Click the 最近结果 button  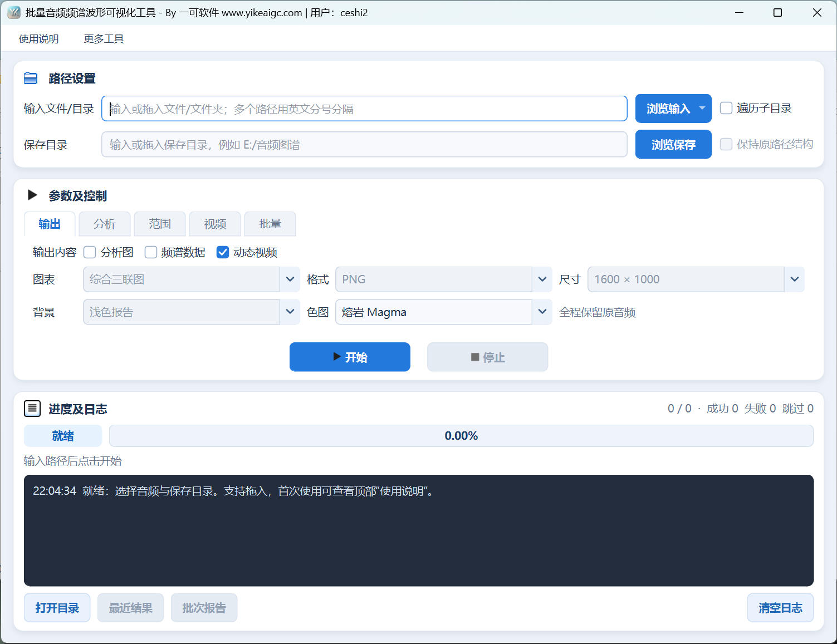pyautogui.click(x=130, y=608)
